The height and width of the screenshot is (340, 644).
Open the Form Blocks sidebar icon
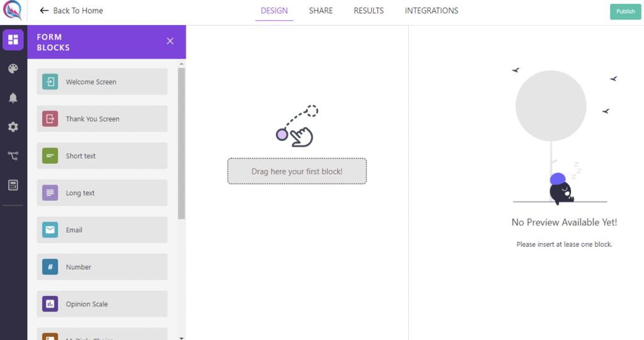pos(13,40)
